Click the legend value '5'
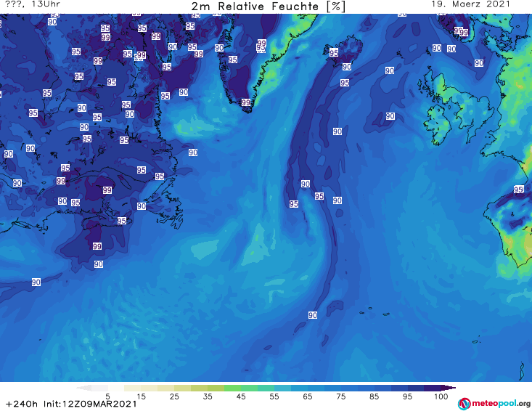 (x=107, y=396)
